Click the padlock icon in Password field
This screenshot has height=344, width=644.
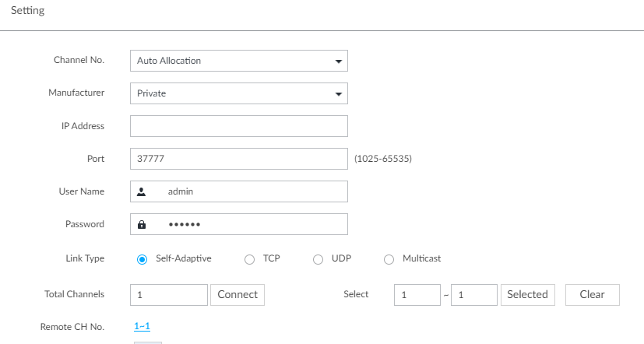(142, 225)
